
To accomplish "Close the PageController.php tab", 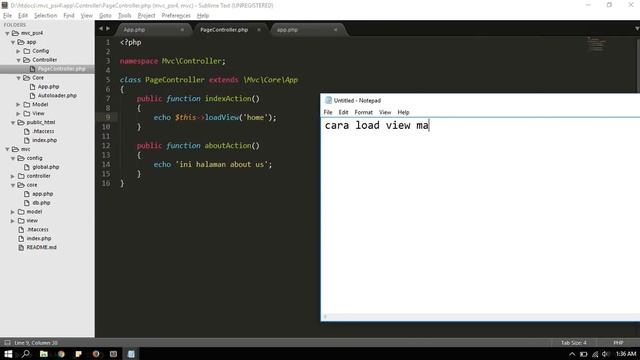I will 259,30.
